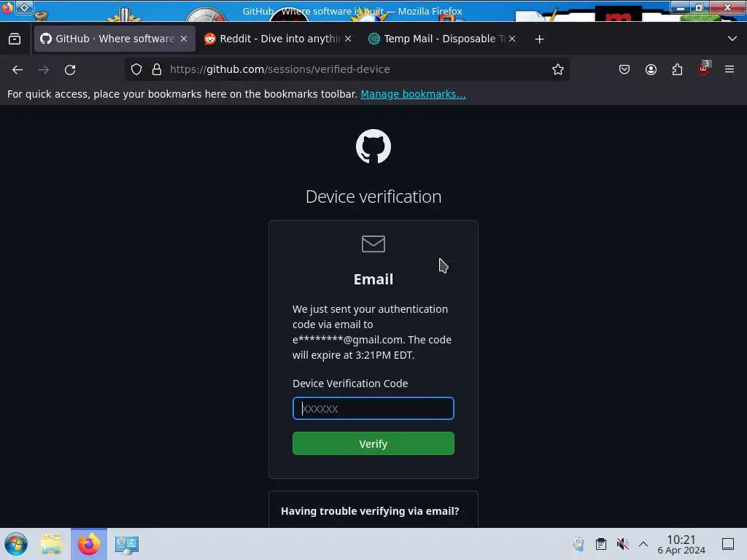The height and width of the screenshot is (560, 747).
Task: Open a new tab with plus icon
Action: (539, 39)
